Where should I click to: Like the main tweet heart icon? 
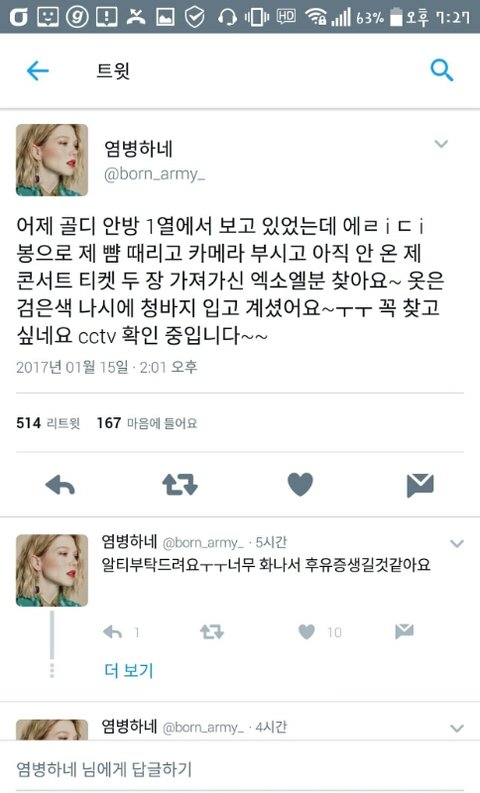tap(300, 484)
